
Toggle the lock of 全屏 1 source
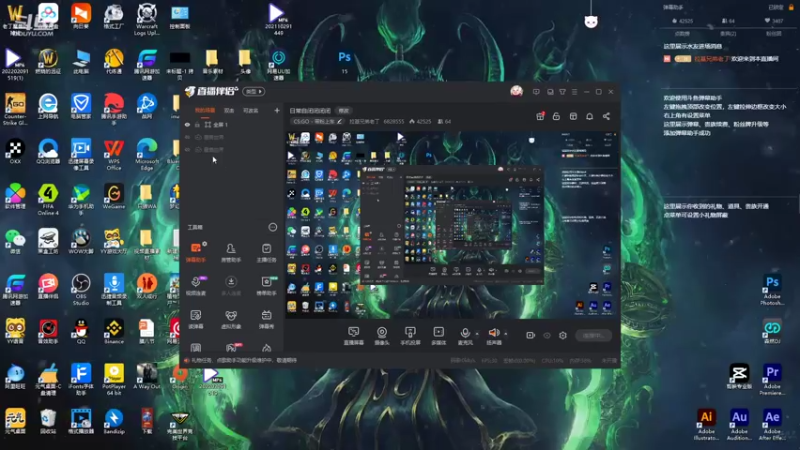pyautogui.click(x=197, y=124)
